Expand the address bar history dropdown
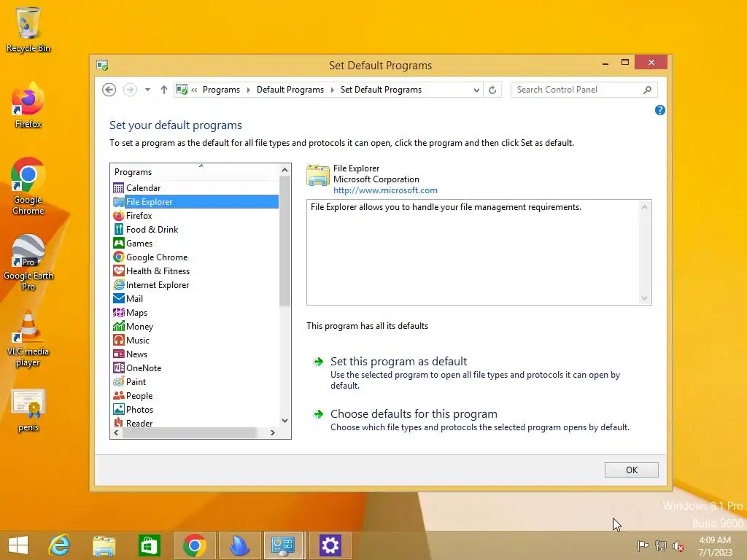 [x=476, y=90]
